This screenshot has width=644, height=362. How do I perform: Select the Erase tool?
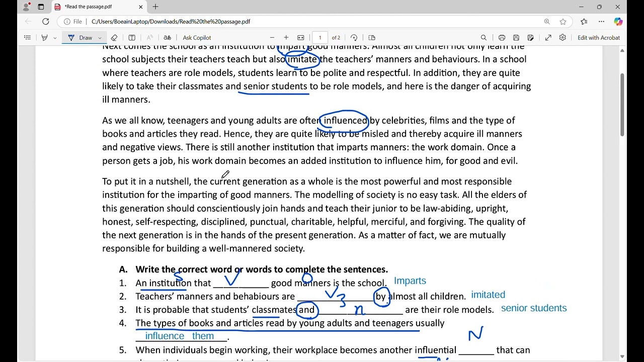point(114,38)
